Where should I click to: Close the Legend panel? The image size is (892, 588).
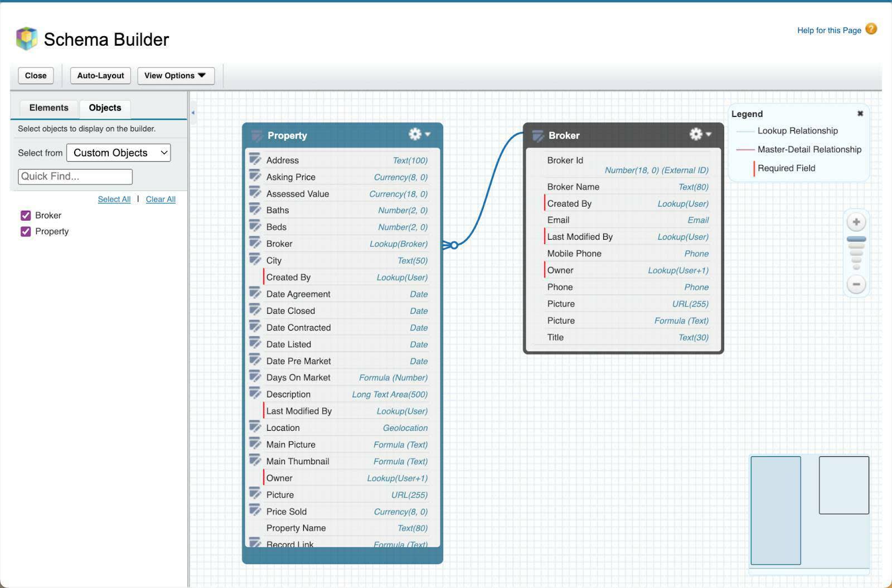click(x=860, y=113)
